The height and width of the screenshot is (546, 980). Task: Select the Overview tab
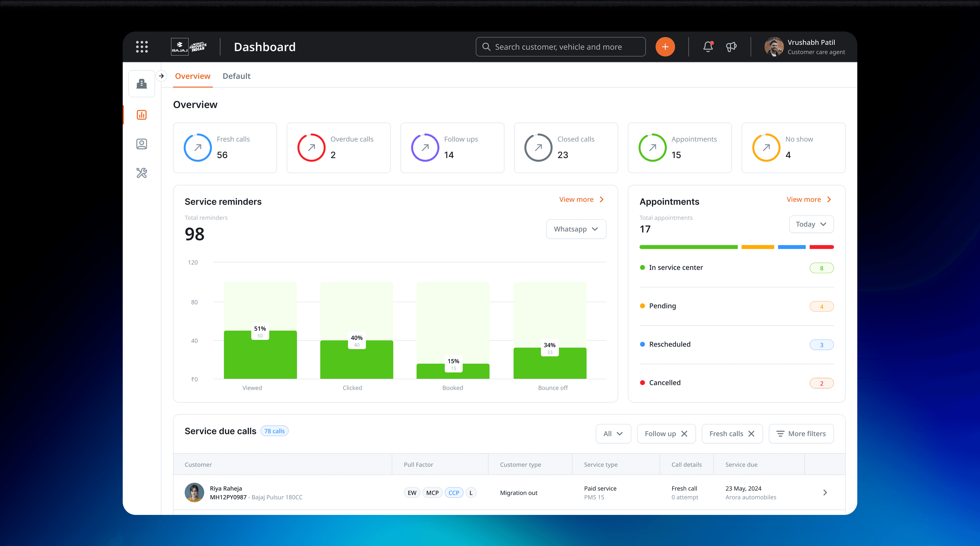coord(192,76)
